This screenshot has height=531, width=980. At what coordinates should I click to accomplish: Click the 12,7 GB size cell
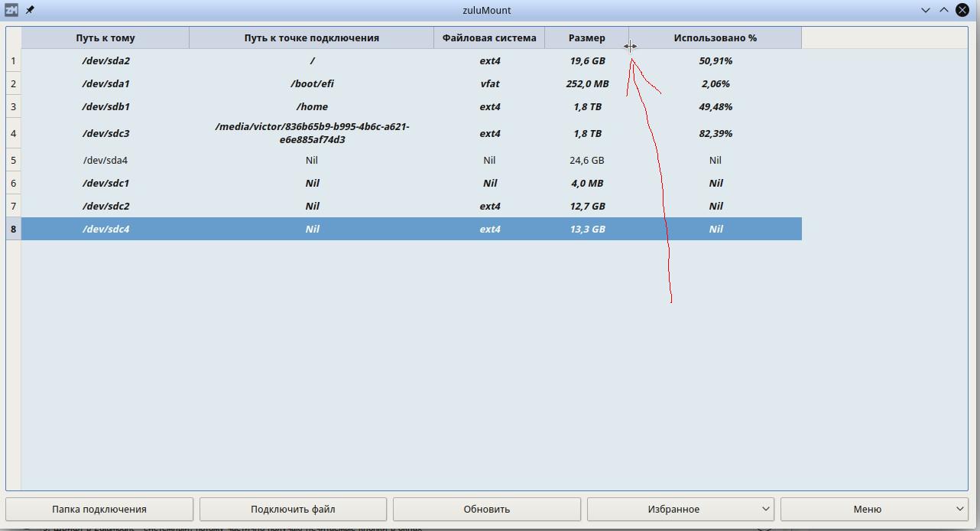(587, 206)
